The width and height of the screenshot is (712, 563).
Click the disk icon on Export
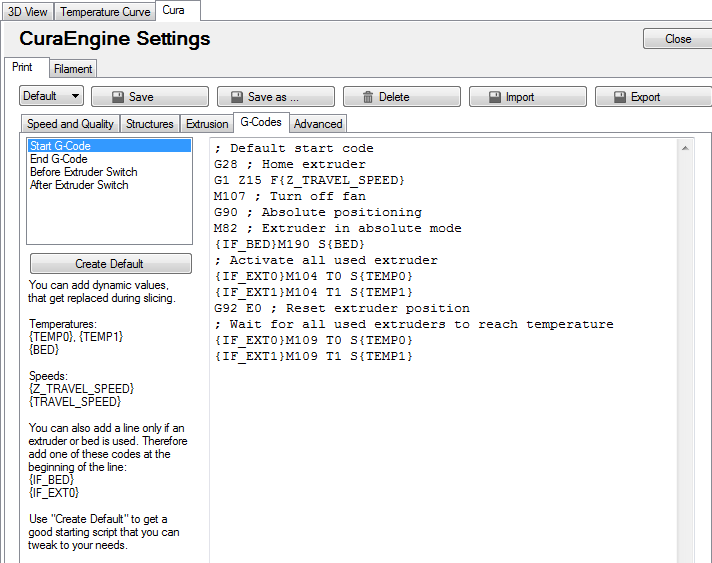(620, 97)
